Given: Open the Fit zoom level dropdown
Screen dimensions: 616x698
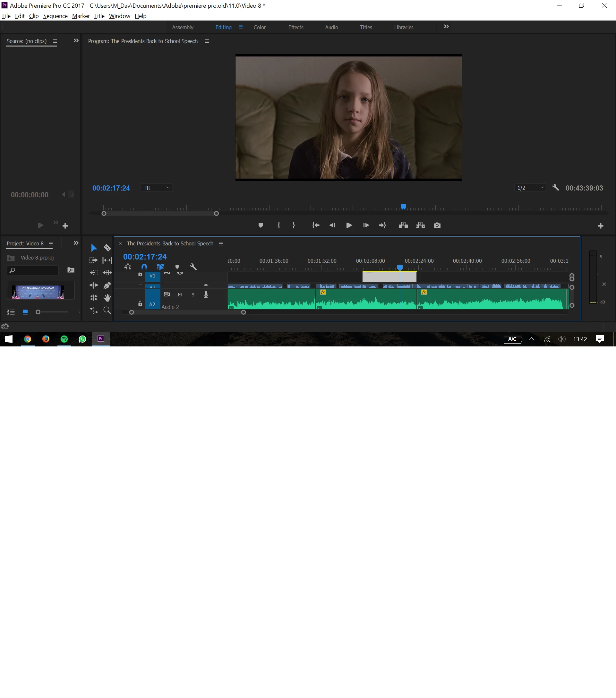Looking at the screenshot, I should (157, 188).
